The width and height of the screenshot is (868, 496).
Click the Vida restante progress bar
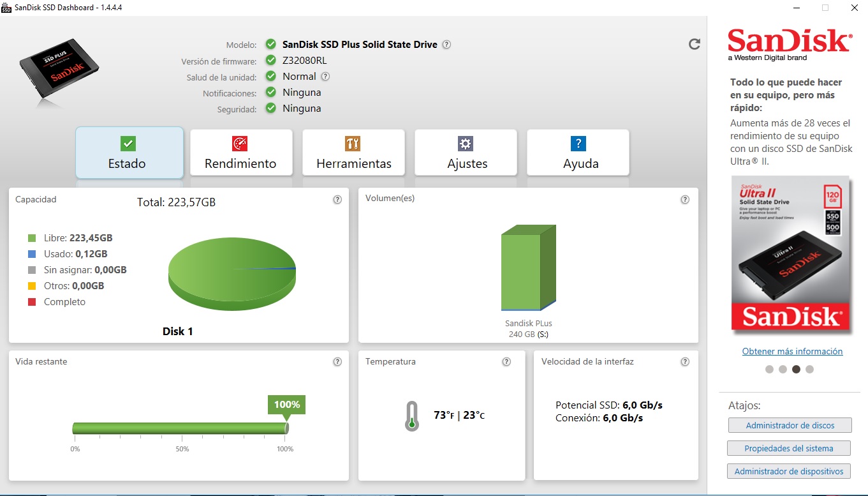coord(180,428)
